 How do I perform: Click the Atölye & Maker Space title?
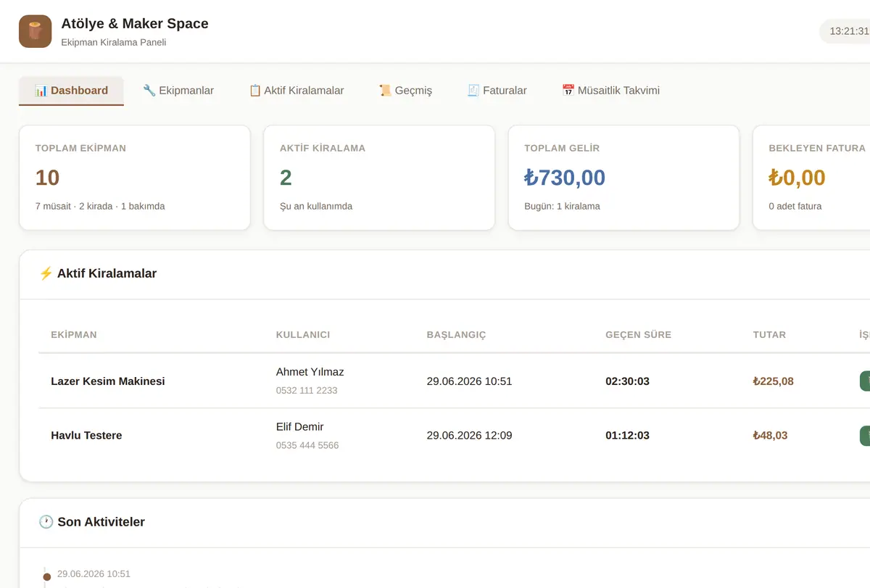pyautogui.click(x=135, y=23)
